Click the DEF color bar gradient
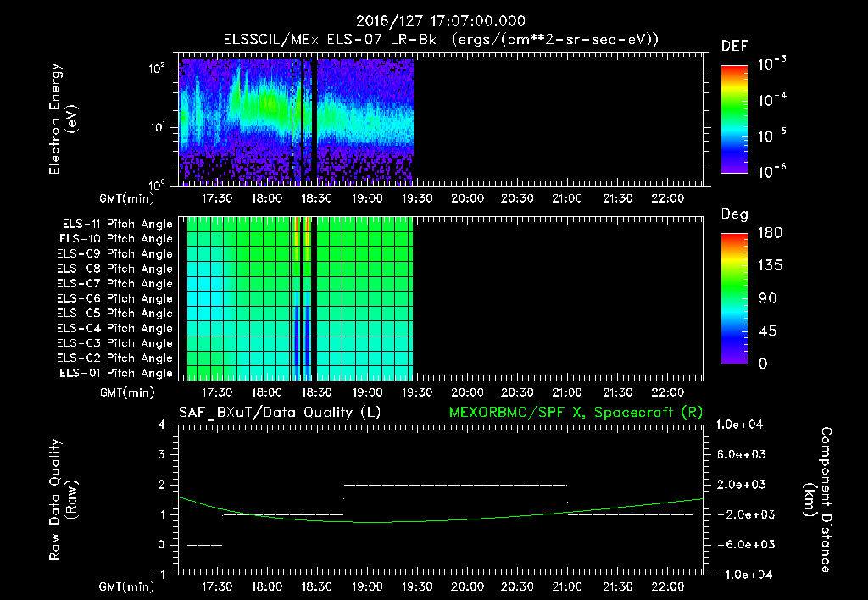The image size is (868, 600). [734, 119]
